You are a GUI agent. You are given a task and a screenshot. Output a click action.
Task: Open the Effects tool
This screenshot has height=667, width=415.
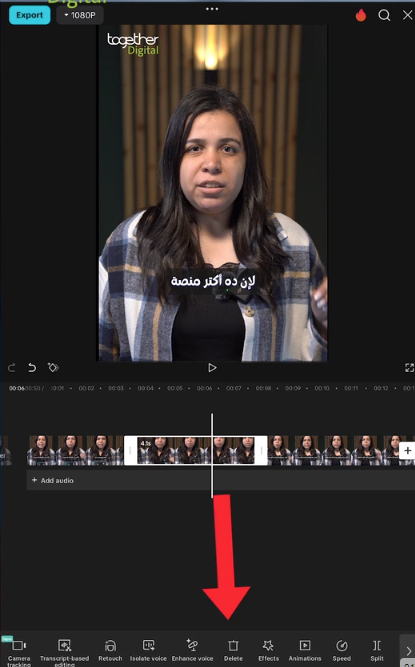click(x=268, y=651)
